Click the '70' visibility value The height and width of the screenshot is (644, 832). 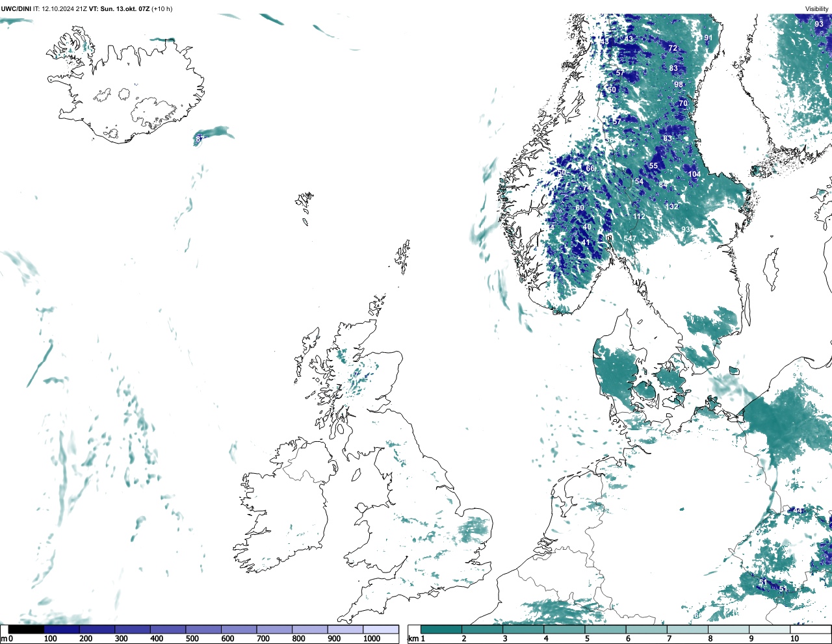682,103
